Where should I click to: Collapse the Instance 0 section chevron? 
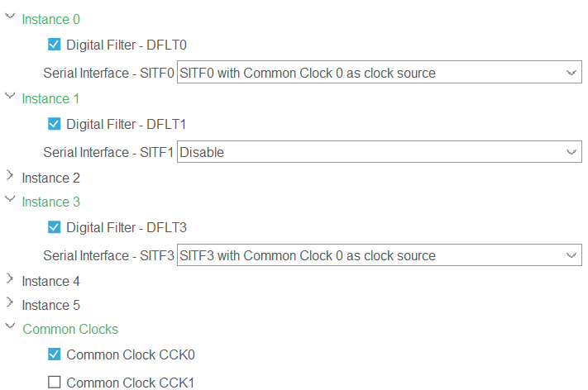[x=9, y=17]
